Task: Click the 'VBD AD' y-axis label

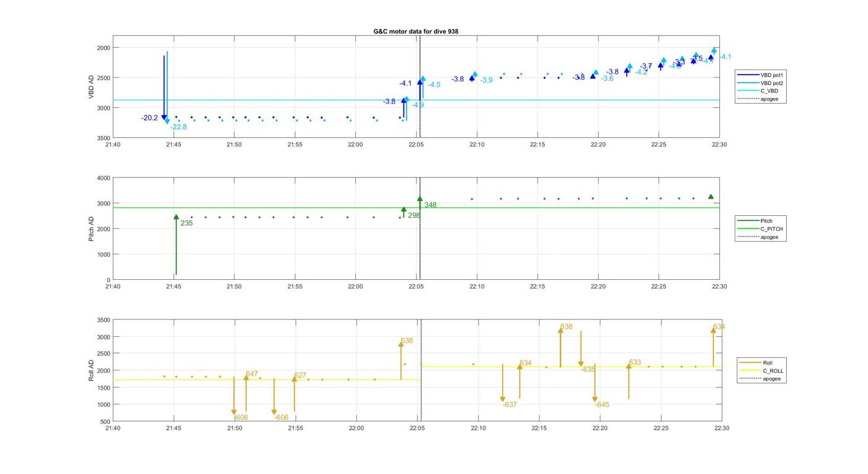Action: pos(91,87)
